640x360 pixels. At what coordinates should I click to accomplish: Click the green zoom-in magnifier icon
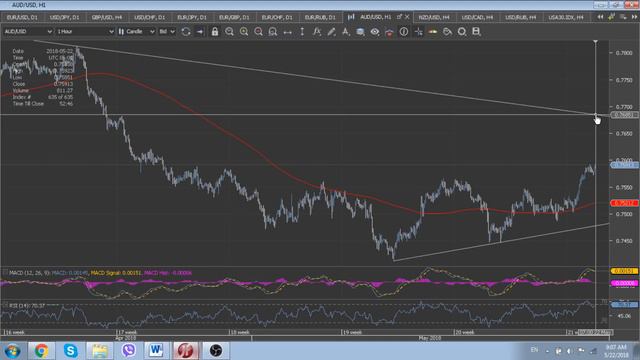pos(244,31)
